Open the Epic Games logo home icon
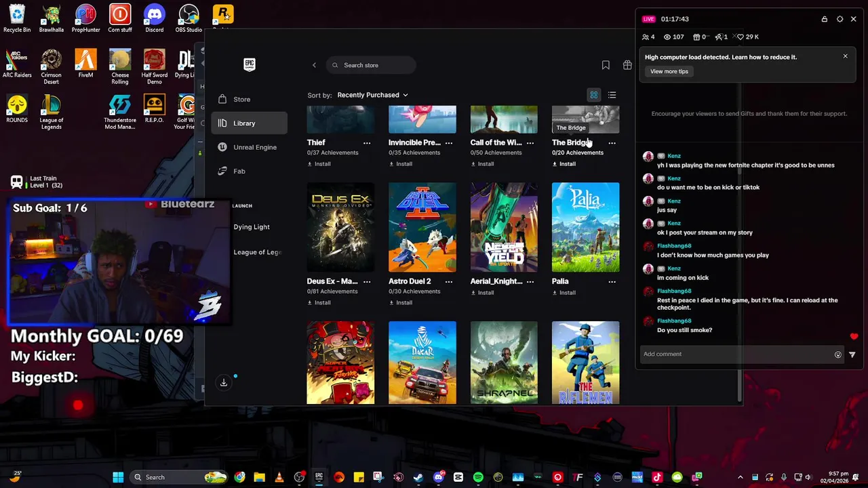The height and width of the screenshot is (488, 868). pos(250,64)
